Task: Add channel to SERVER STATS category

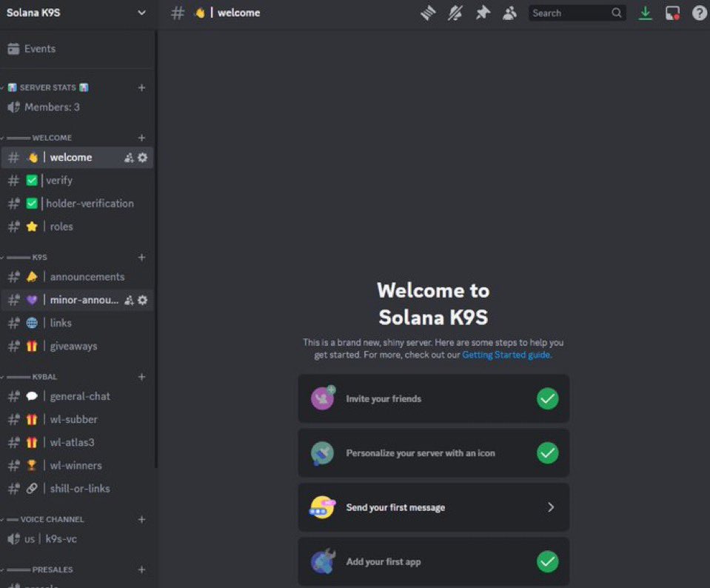Action: tap(141, 87)
